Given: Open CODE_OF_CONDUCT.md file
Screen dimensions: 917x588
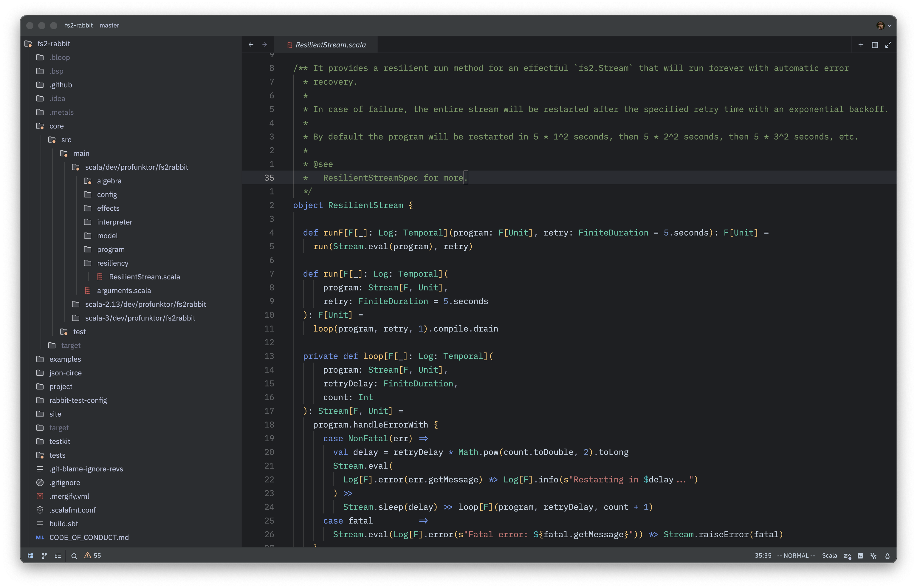Looking at the screenshot, I should tap(89, 537).
